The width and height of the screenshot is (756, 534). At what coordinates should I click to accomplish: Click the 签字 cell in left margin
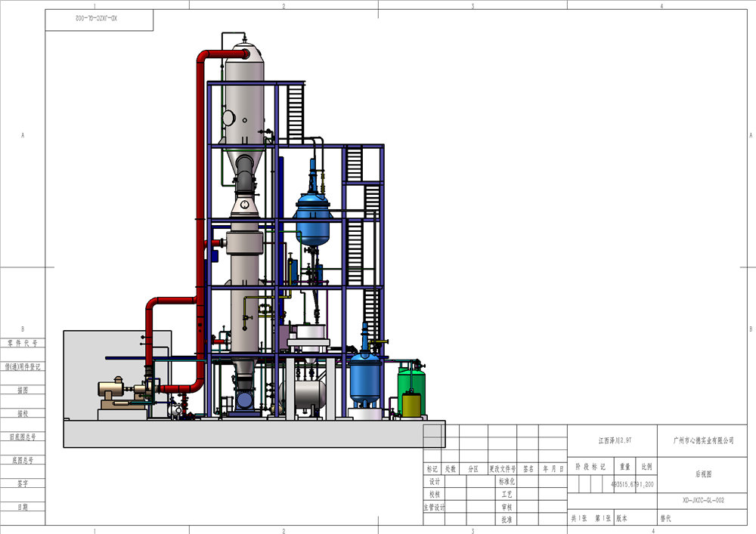(x=22, y=483)
